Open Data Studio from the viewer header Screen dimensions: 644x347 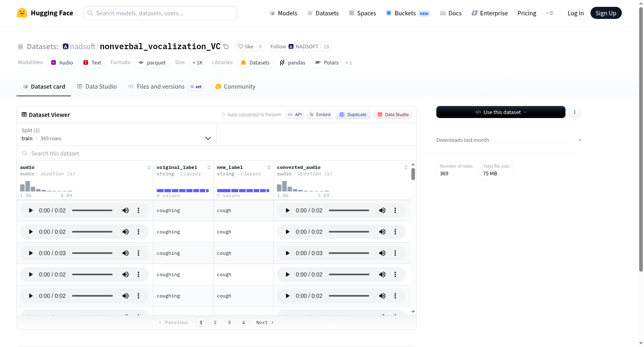coord(393,114)
